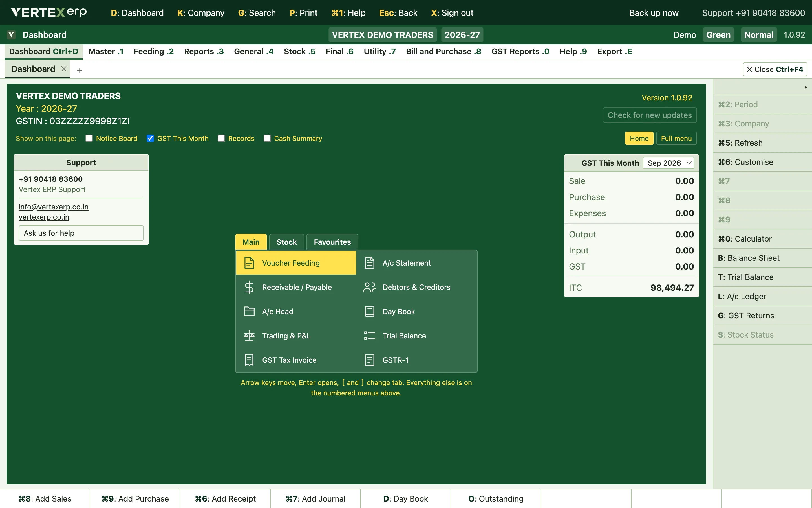The height and width of the screenshot is (508, 812).
Task: Click the Voucher Feeding document icon
Action: (x=249, y=263)
